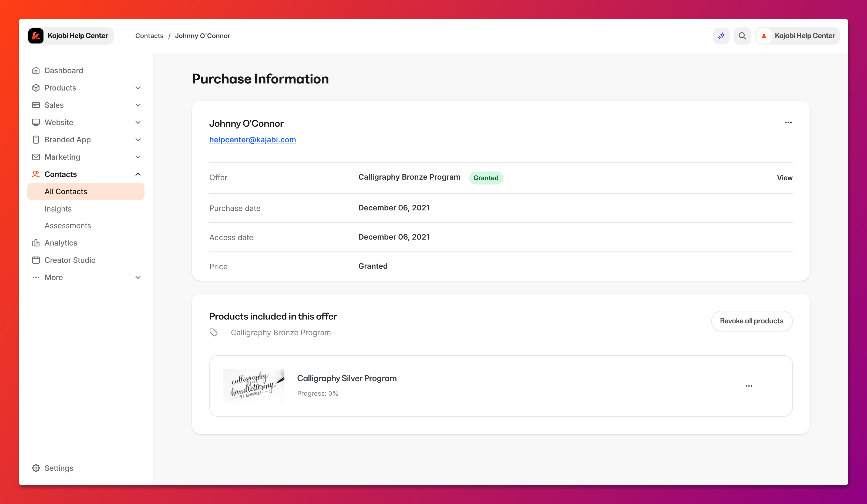The width and height of the screenshot is (867, 504).
Task: Click the Johnny O'Connor breadcrumb
Action: (203, 36)
